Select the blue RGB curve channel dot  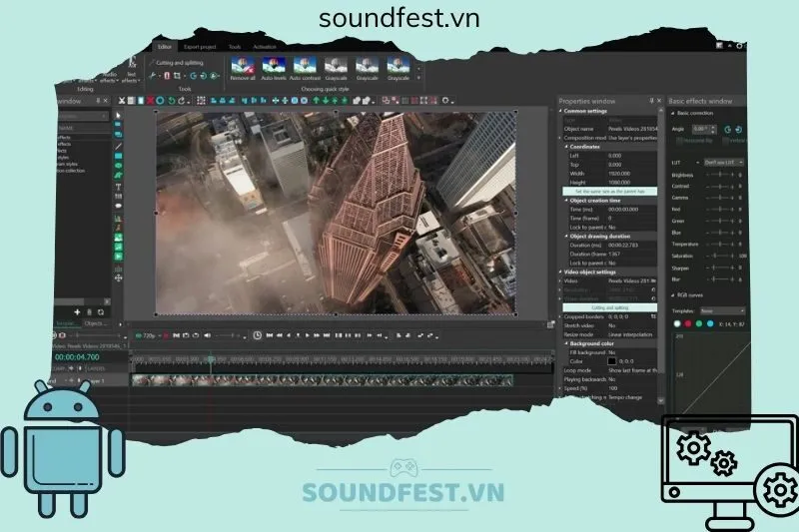(x=710, y=323)
